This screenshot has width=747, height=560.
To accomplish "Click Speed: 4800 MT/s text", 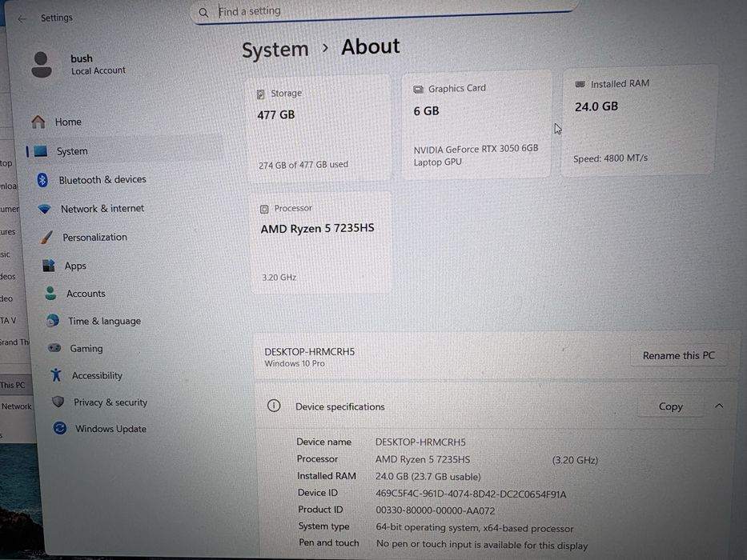I will (x=610, y=158).
